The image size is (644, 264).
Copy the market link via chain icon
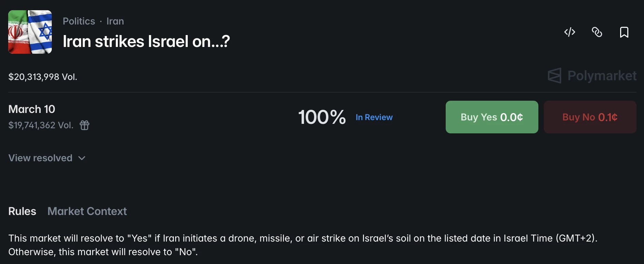coord(597,32)
